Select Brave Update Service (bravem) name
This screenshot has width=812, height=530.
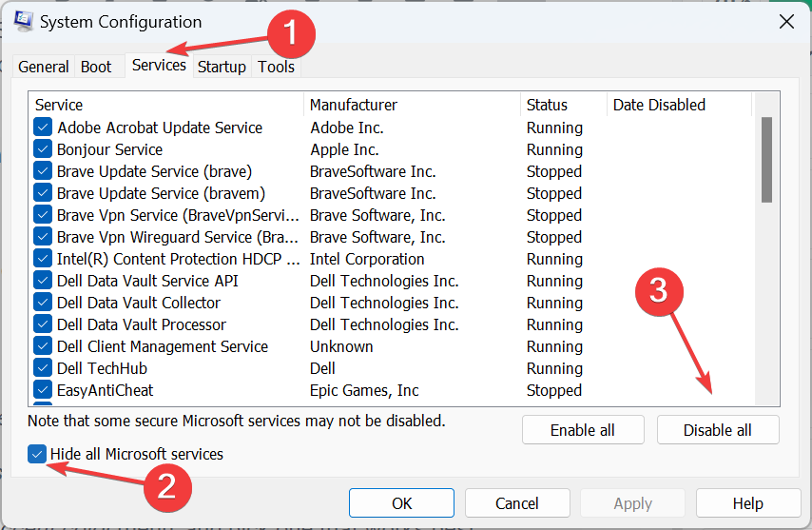pos(161,193)
